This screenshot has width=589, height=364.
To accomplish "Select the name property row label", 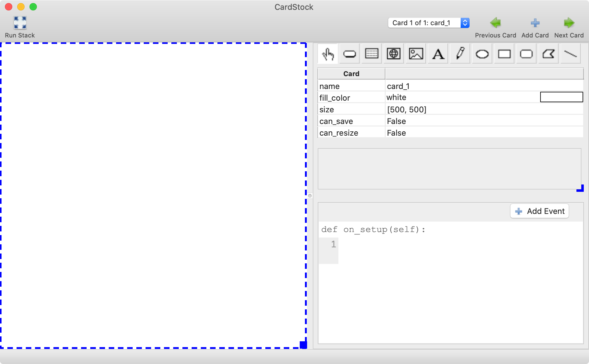I will 351,86.
